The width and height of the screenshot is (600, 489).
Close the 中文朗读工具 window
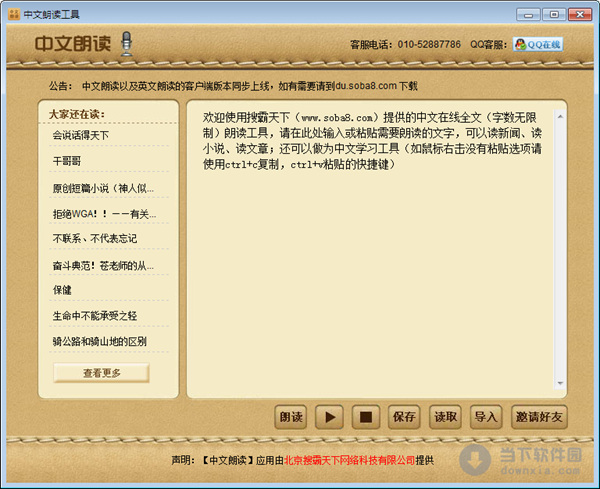pyautogui.click(x=580, y=15)
